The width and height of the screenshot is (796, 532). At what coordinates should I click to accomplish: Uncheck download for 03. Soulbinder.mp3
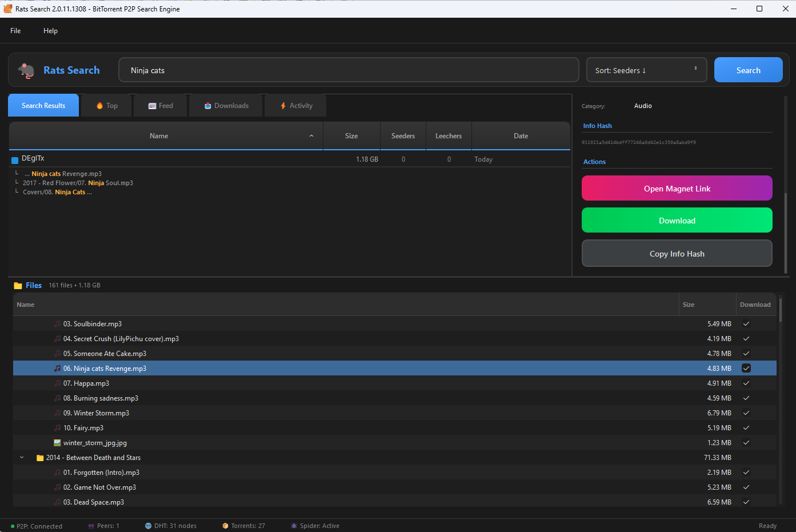(x=746, y=324)
